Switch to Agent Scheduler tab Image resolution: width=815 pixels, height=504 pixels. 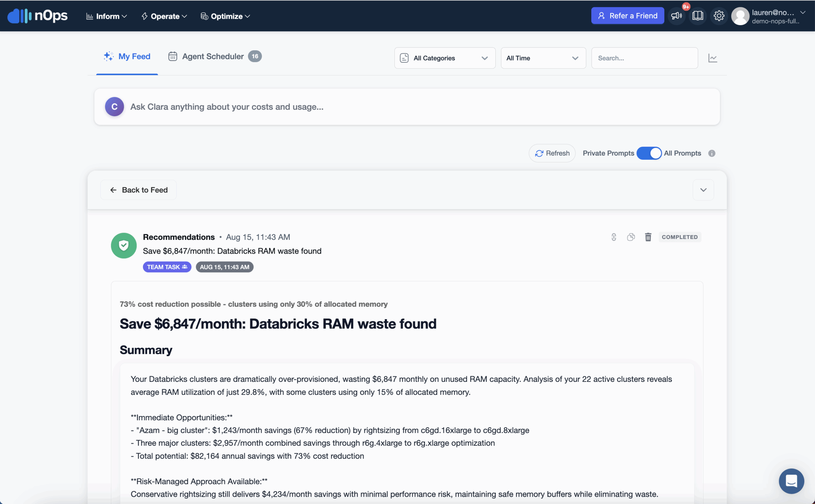coord(215,56)
